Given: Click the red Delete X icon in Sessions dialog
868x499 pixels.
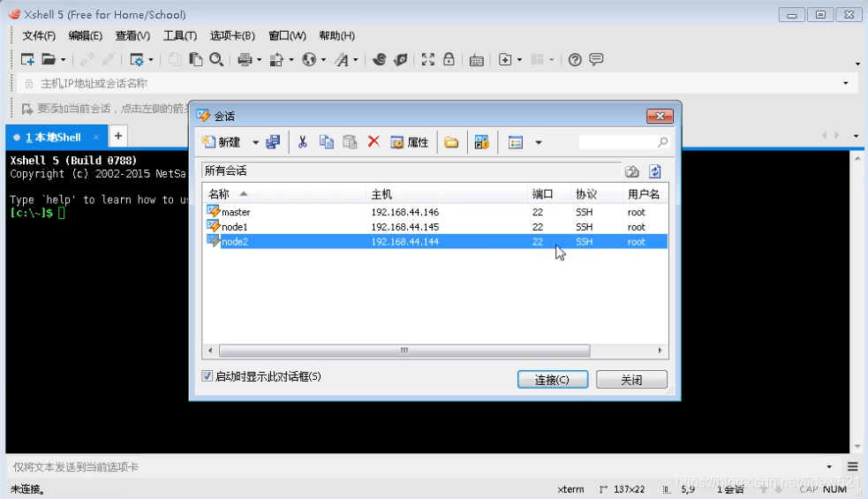Looking at the screenshot, I should (x=374, y=142).
